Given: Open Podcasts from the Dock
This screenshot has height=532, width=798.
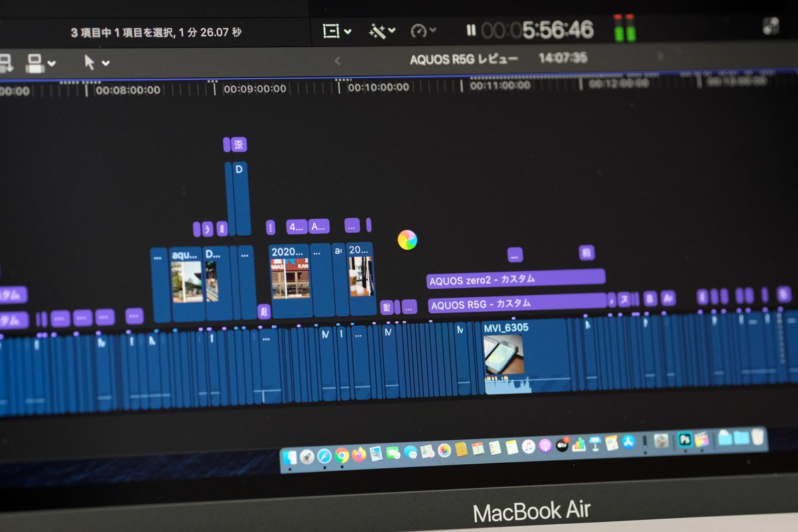Looking at the screenshot, I should click(x=545, y=445).
